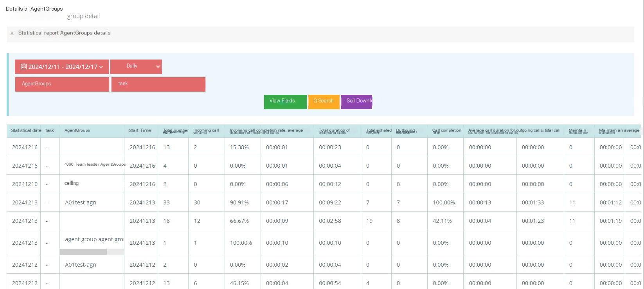The width and height of the screenshot is (644, 289).
Task: Select the ceiling agent group cell
Action: point(72,183)
